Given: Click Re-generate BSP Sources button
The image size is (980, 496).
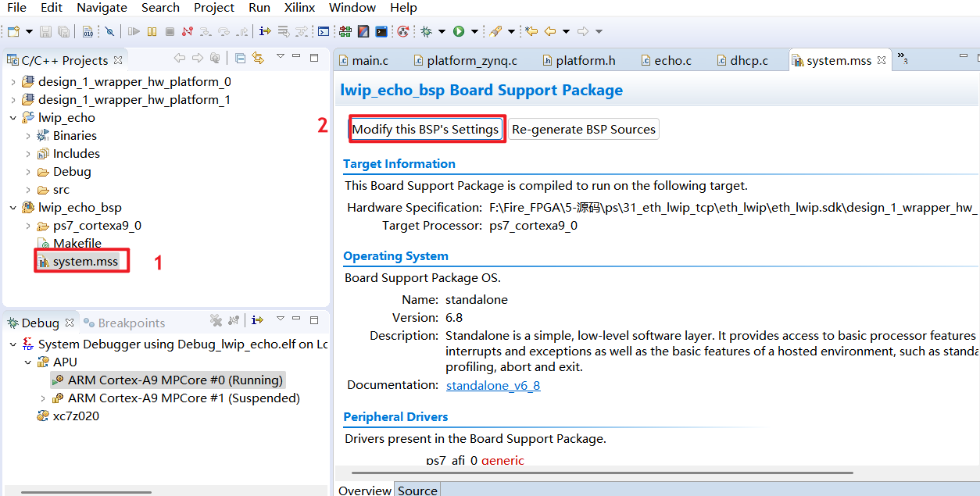Looking at the screenshot, I should [583, 130].
